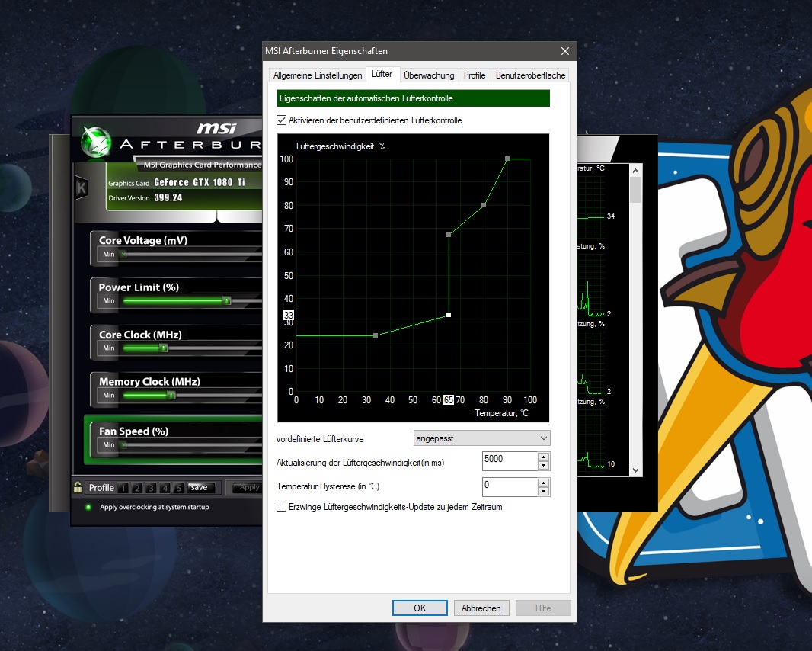Increase Lüftergeschwindigkeit update interval with up arrow
This screenshot has height=651, width=812.
tap(543, 457)
